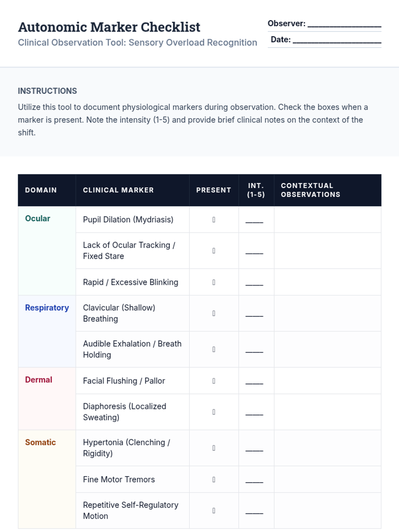Check the Diaphoresis (Localized Sweating) box
Screen dimensions: 399x532
(214, 412)
